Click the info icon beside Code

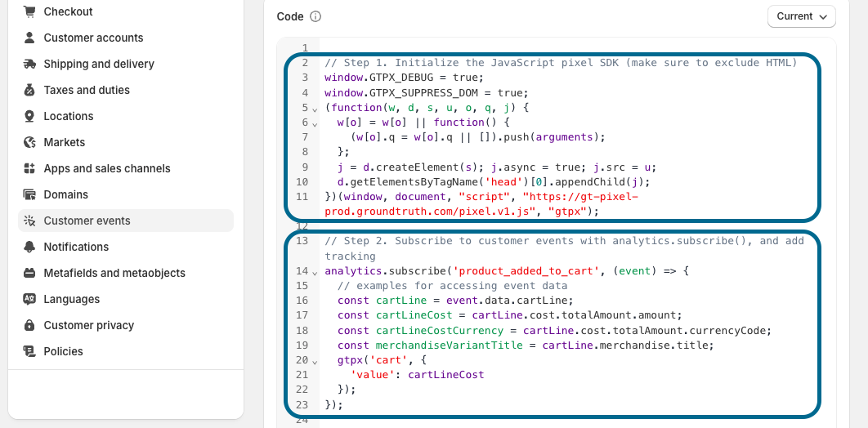tap(315, 16)
